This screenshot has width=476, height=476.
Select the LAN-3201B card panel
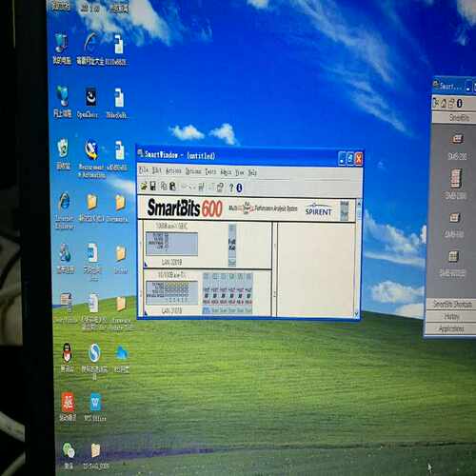[x=208, y=245]
